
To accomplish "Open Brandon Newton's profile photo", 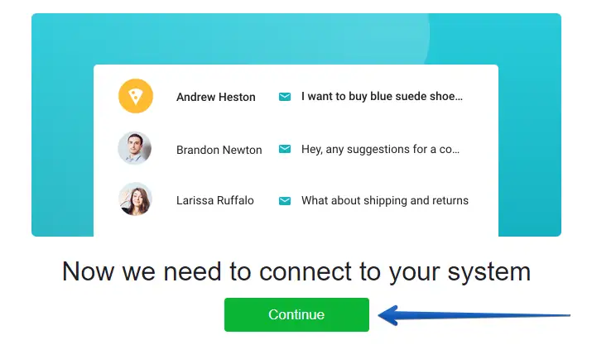I will click(x=135, y=149).
